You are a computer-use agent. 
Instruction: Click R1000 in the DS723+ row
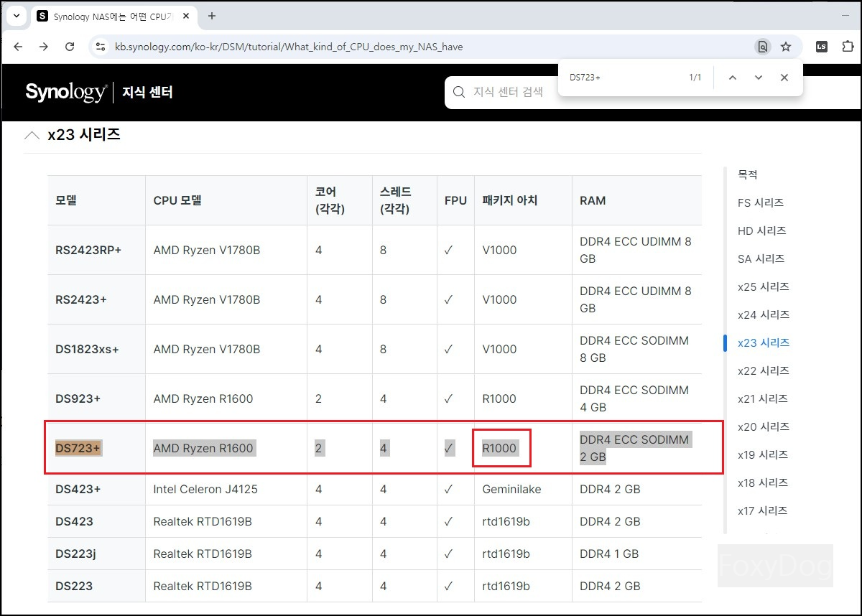click(x=499, y=448)
